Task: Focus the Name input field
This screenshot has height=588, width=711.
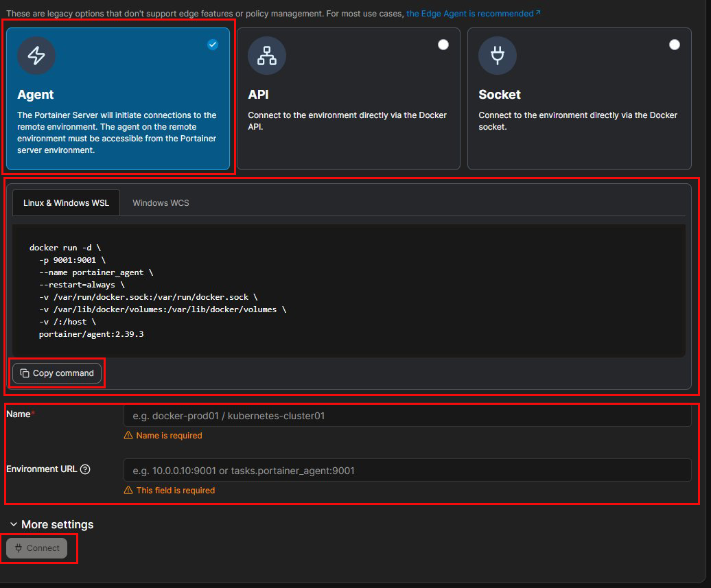Action: tap(407, 416)
